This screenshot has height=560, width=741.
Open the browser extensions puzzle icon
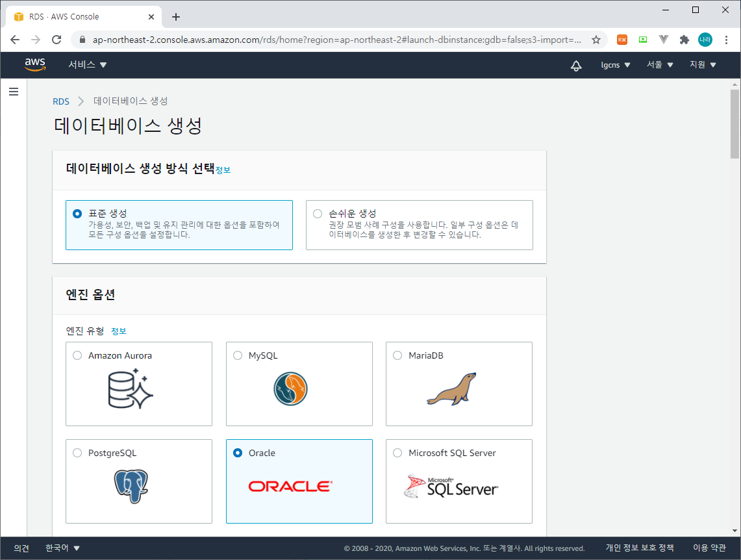click(684, 40)
